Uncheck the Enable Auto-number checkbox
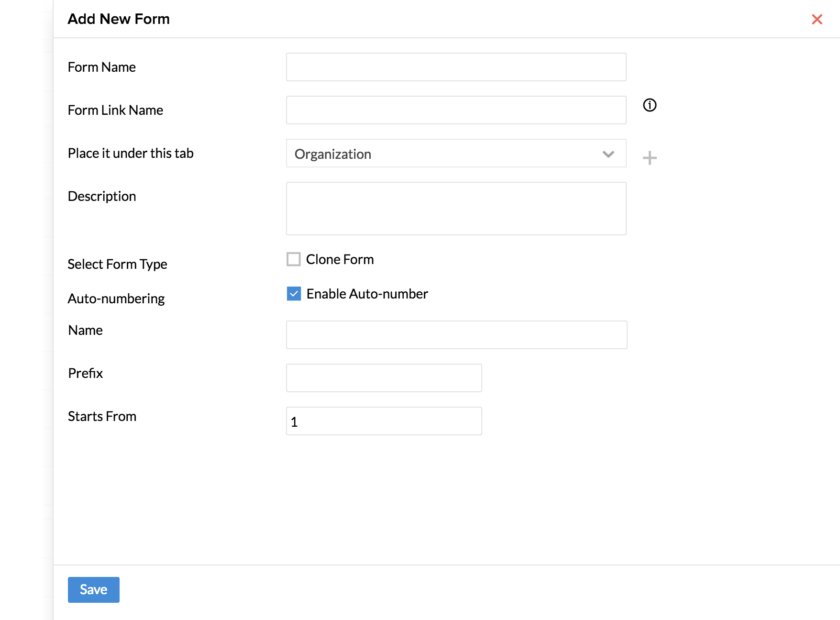Screen dimensions: 840x620 pos(294,294)
